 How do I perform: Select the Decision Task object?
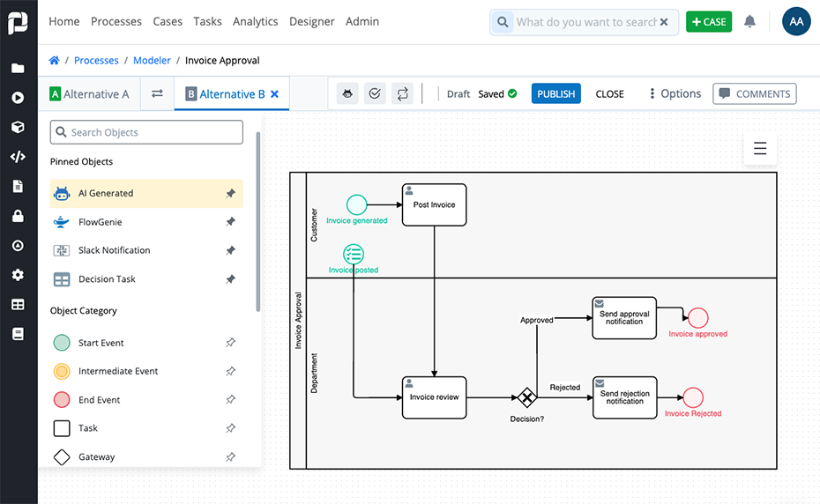click(146, 279)
